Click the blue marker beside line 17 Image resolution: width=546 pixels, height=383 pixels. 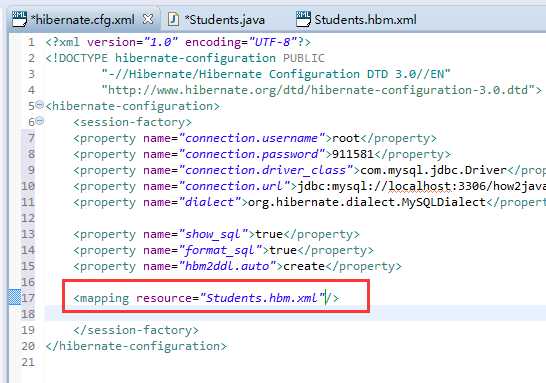[x=15, y=297]
